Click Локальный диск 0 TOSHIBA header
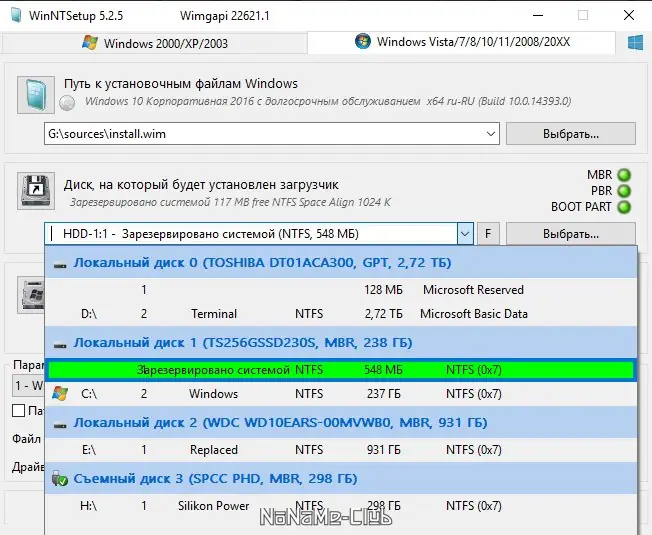The image size is (652, 535). click(x=341, y=263)
